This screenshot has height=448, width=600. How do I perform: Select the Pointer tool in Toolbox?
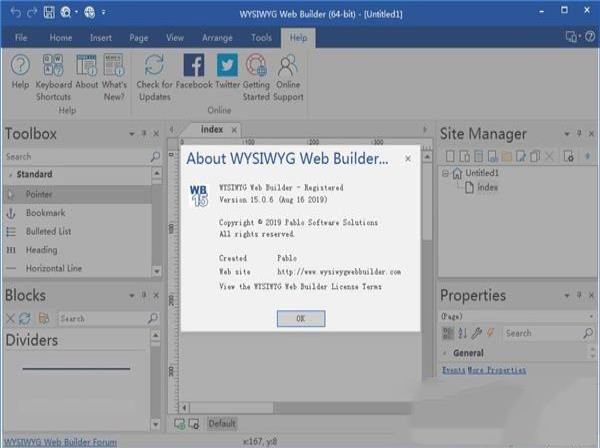pos(78,194)
